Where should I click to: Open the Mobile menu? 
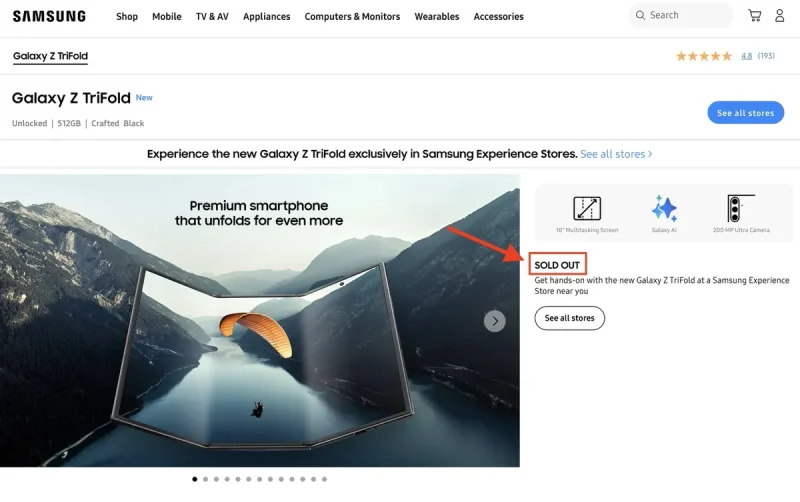(167, 17)
